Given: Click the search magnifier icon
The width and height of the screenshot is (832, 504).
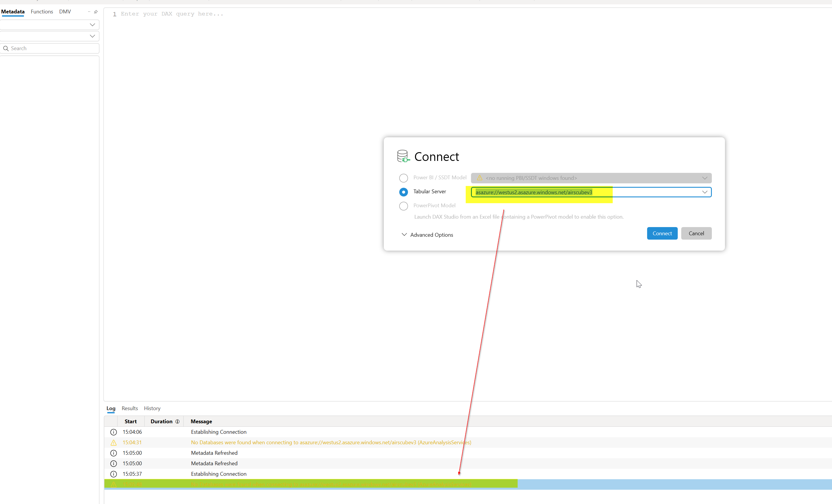Looking at the screenshot, I should click(6, 48).
